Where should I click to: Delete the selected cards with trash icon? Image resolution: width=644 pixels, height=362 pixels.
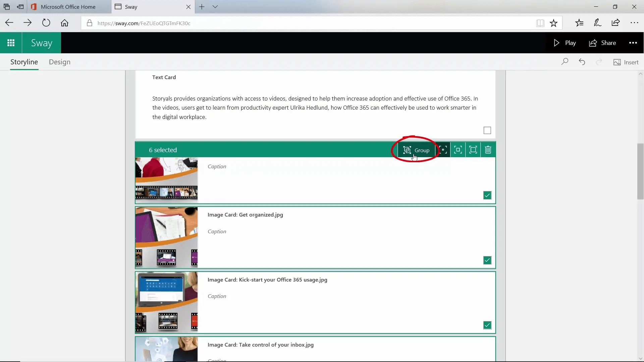488,150
